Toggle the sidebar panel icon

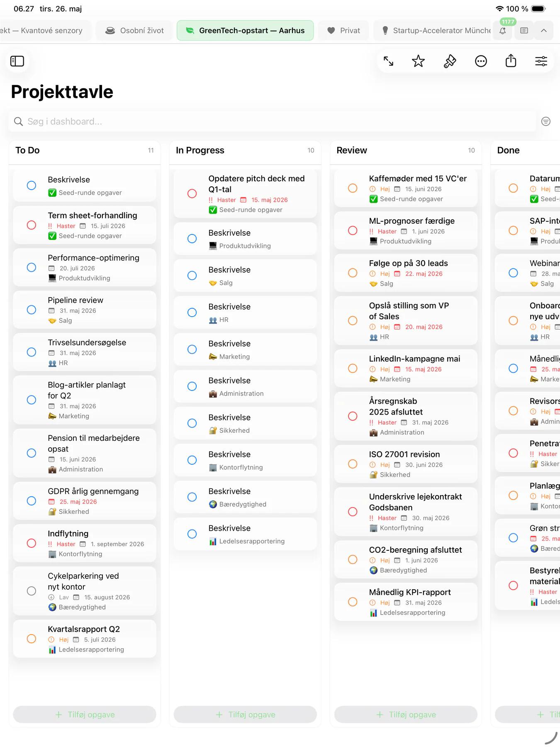[x=17, y=61]
